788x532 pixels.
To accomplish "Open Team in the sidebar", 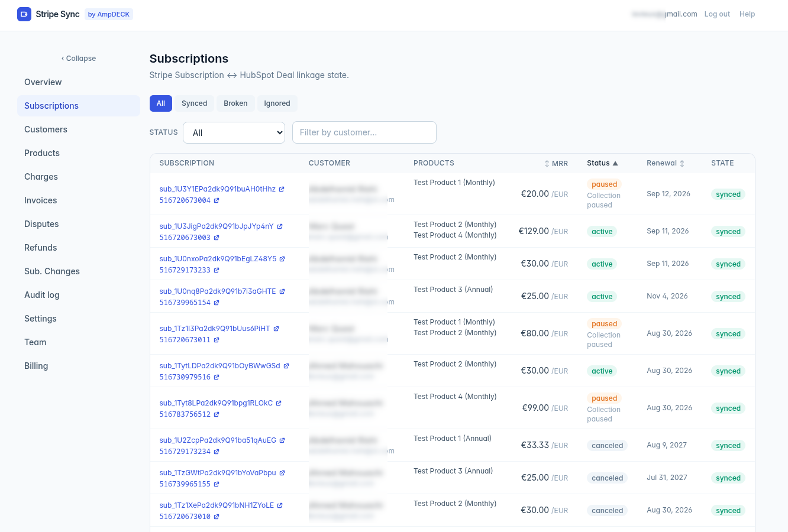I will [x=79, y=342].
